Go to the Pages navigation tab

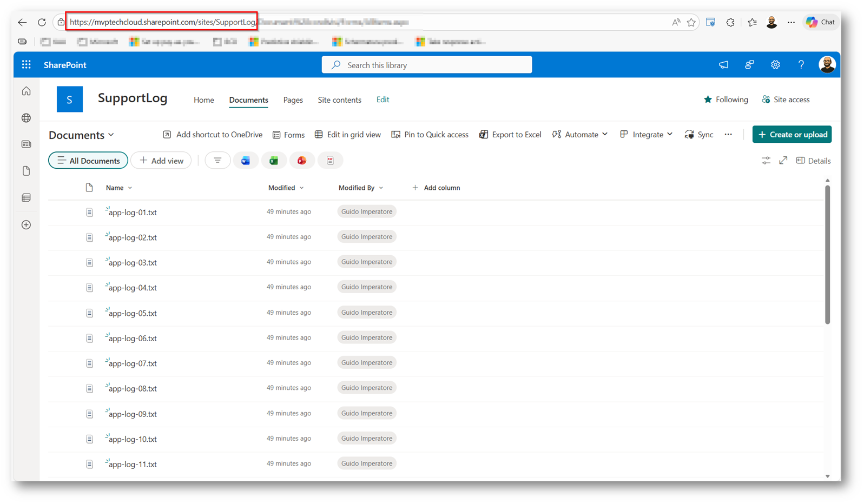point(293,100)
